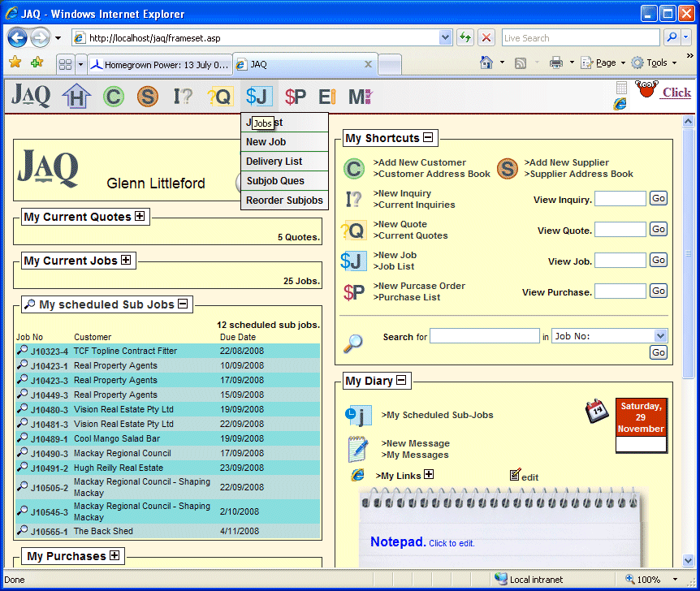Expand the My Current Quotes section
700x591 pixels.
click(x=140, y=217)
